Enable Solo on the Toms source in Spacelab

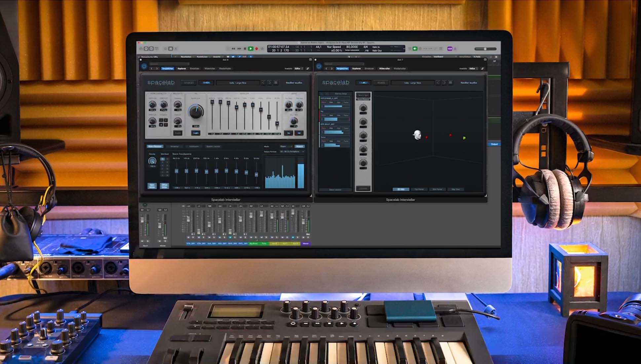pyautogui.click(x=331, y=141)
